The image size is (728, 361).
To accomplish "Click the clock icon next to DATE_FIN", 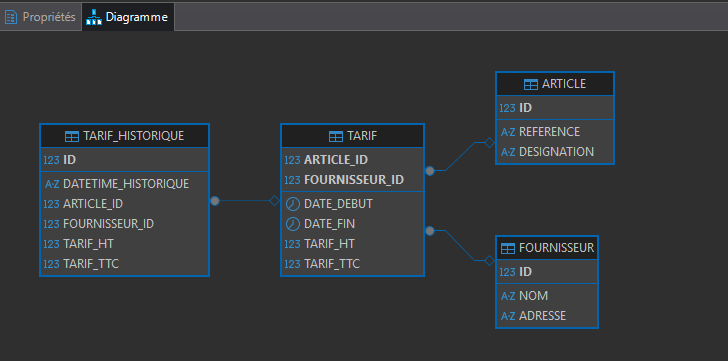I will click(x=292, y=224).
